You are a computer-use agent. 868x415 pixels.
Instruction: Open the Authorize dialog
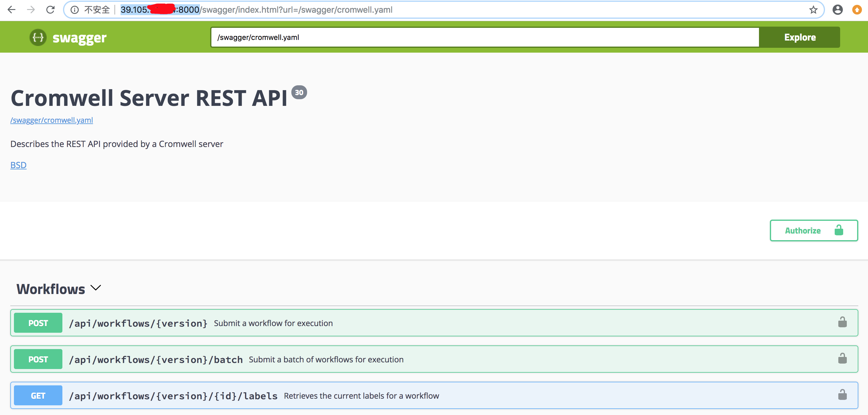tap(813, 230)
